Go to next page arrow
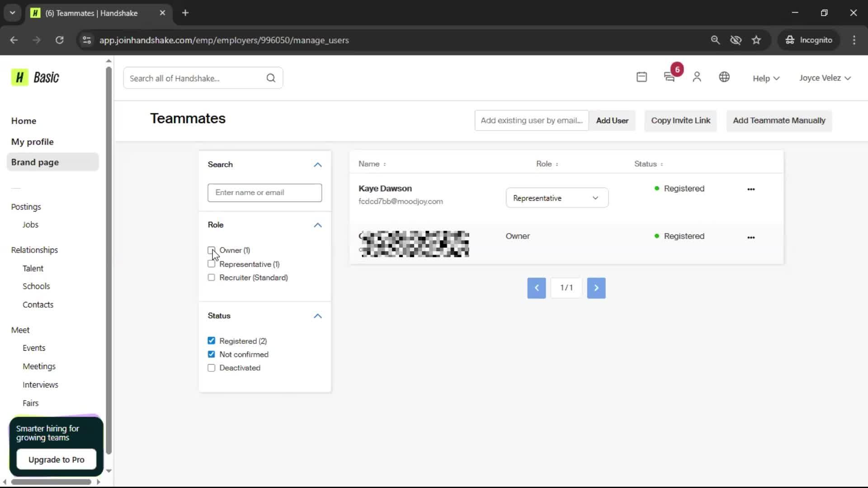Screen dimensions: 868x488 click(x=596, y=288)
